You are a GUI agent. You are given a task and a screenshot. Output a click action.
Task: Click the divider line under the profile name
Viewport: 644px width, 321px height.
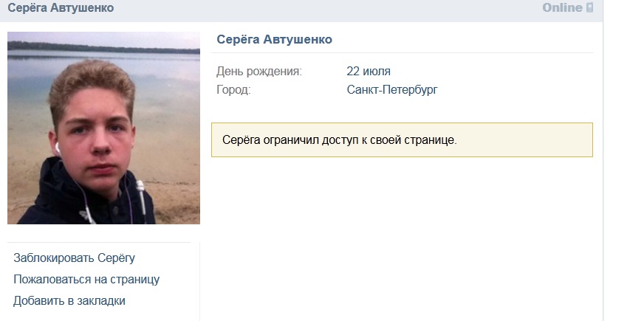[402, 52]
